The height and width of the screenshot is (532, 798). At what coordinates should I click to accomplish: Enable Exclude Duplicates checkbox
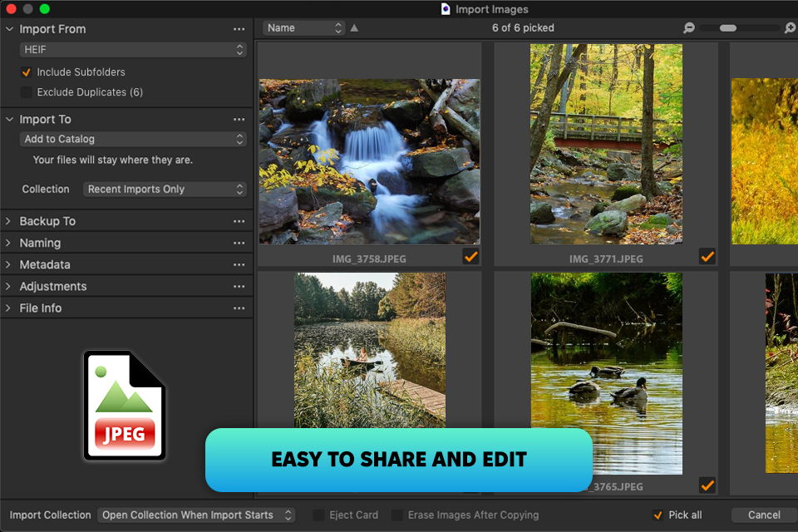(27, 92)
